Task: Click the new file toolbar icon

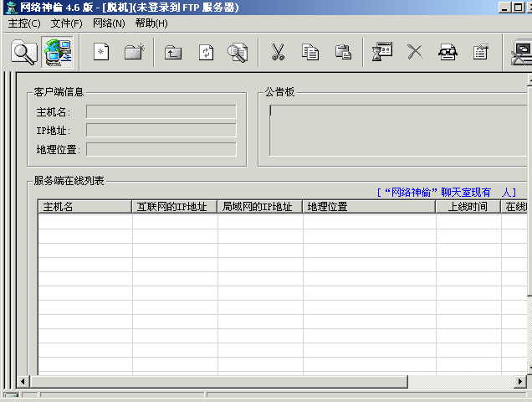Action: click(x=101, y=52)
